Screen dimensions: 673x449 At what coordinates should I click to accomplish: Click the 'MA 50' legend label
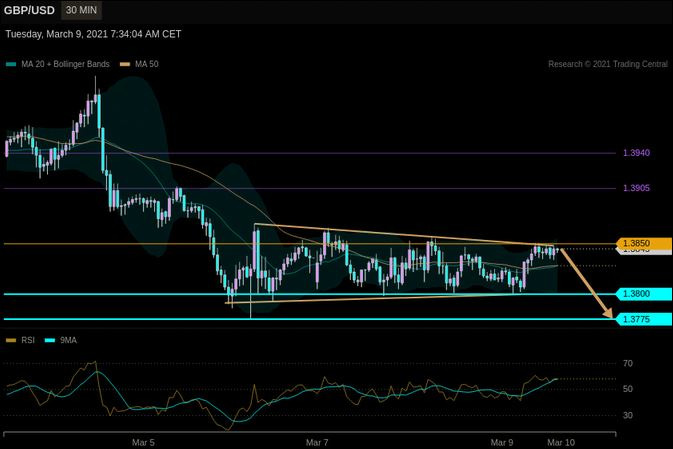click(146, 64)
